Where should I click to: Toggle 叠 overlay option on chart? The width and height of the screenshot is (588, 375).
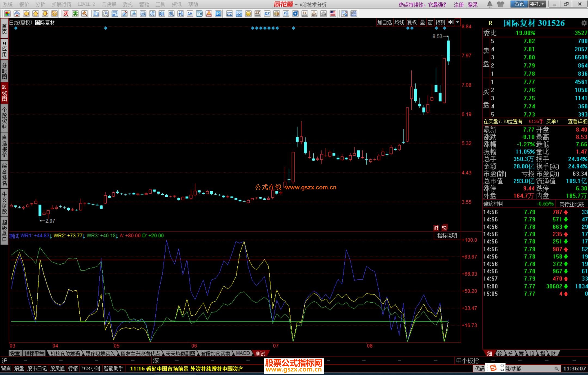pyautogui.click(x=422, y=22)
